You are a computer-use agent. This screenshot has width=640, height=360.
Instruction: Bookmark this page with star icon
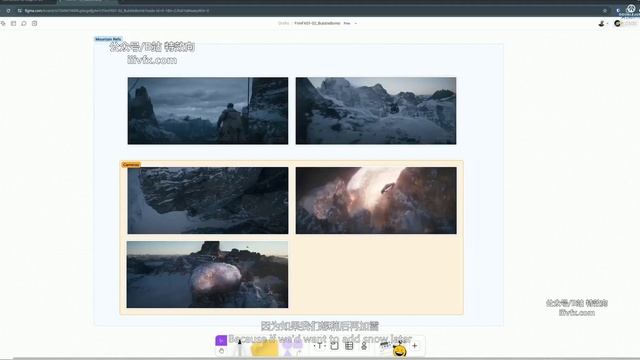605,11
